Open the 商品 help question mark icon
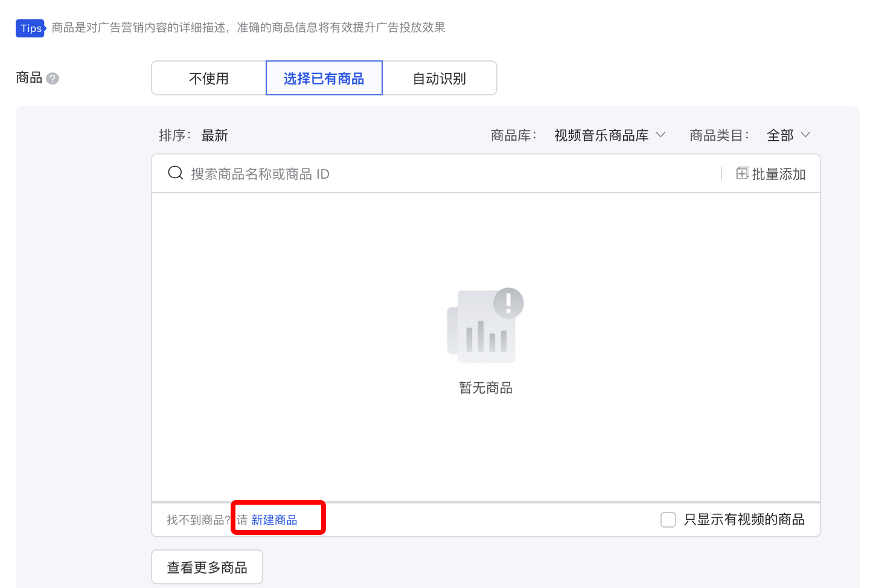This screenshot has width=879, height=588. [53, 78]
